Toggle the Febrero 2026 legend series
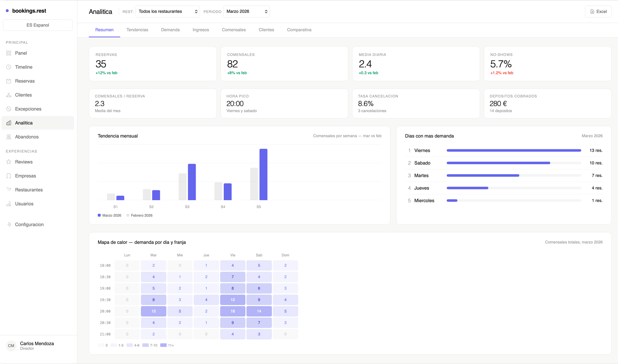Screen dimensions: 618x364 pos(139,215)
